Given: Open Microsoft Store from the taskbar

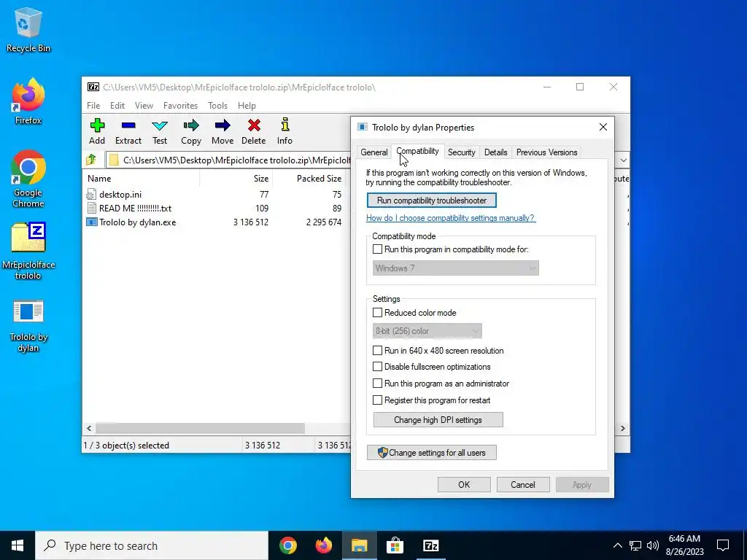Looking at the screenshot, I should click(395, 545).
